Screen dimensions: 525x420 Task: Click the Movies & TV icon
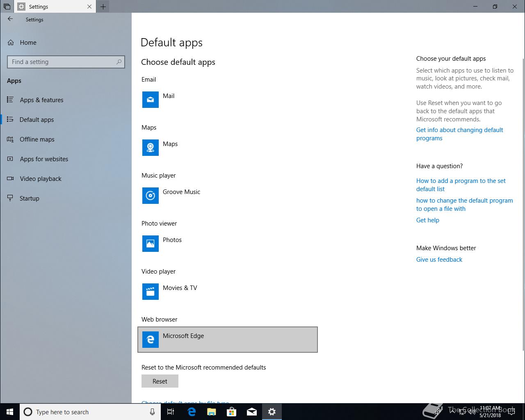[x=151, y=292]
